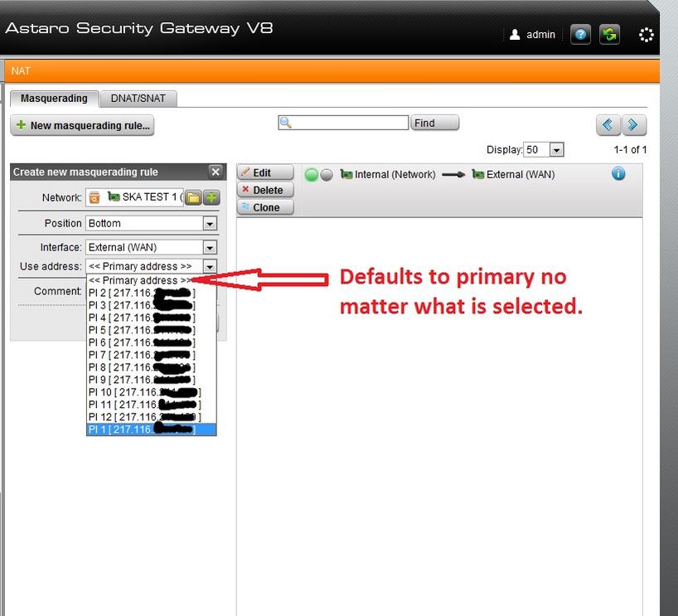This screenshot has width=678, height=616.
Task: Pick PI 12 in the address list
Action: pyautogui.click(x=152, y=417)
